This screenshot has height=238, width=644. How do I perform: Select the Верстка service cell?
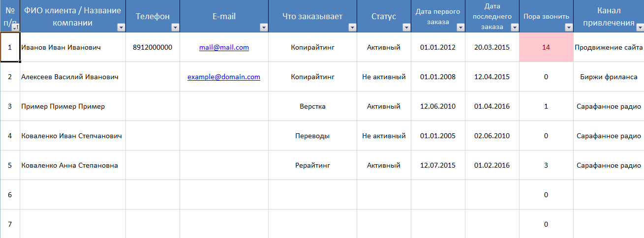click(312, 107)
